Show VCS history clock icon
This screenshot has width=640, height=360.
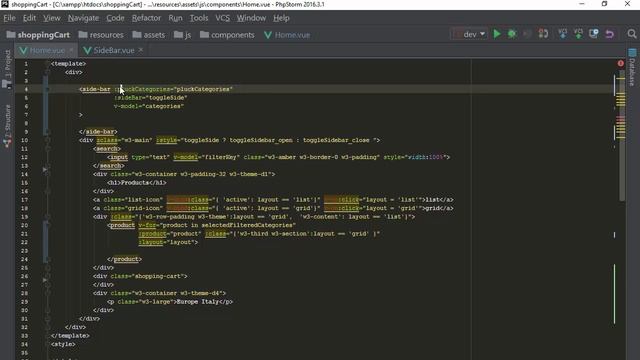click(593, 34)
